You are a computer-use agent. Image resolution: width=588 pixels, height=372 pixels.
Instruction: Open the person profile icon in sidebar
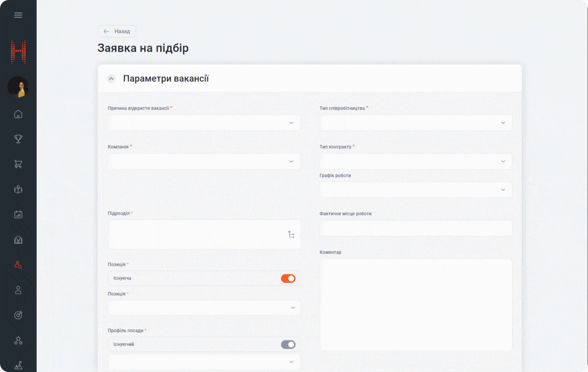coord(18,290)
